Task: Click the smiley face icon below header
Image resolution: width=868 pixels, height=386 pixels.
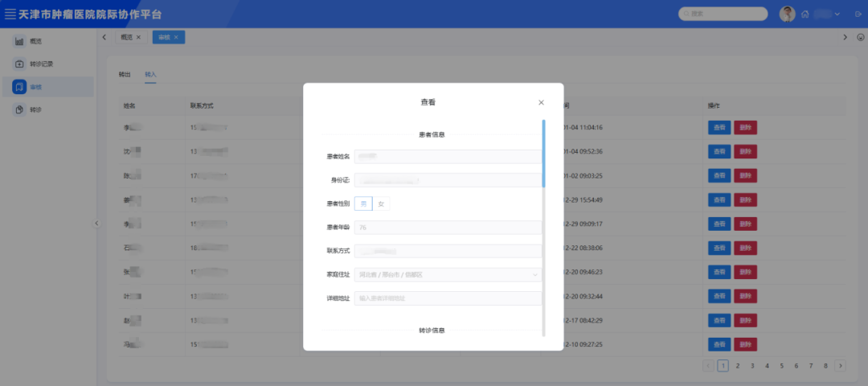Action: tap(860, 37)
